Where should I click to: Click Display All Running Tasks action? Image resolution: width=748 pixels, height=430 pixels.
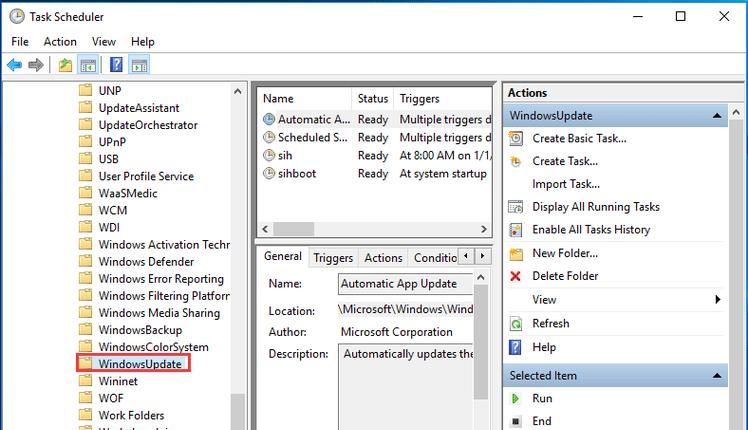596,207
